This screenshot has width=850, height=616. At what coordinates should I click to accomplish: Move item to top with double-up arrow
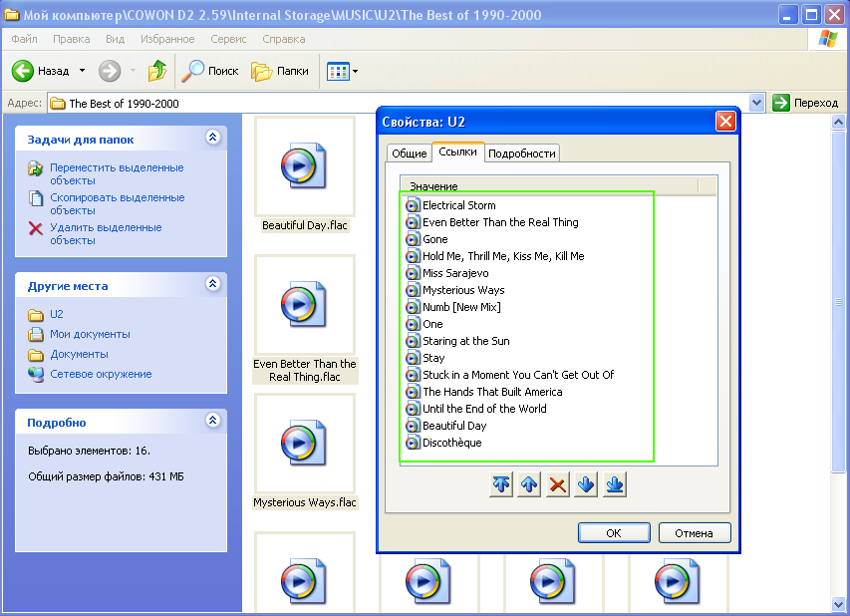501,484
